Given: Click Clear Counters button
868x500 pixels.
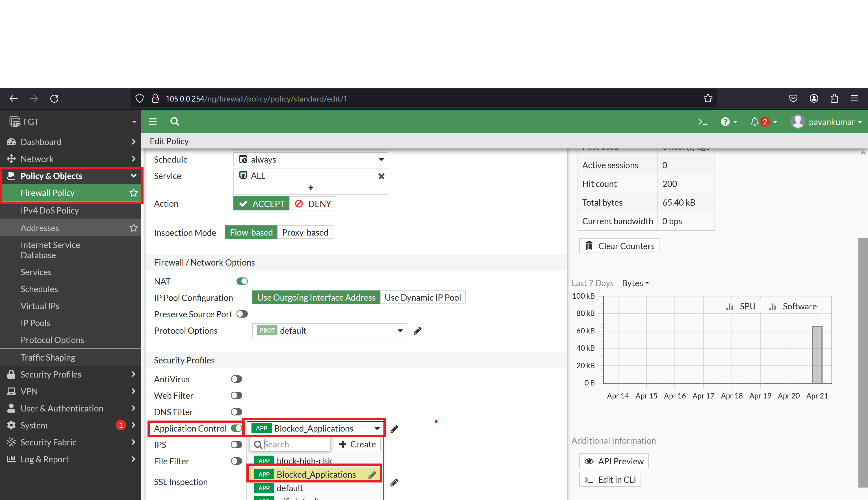Looking at the screenshot, I should [x=619, y=246].
